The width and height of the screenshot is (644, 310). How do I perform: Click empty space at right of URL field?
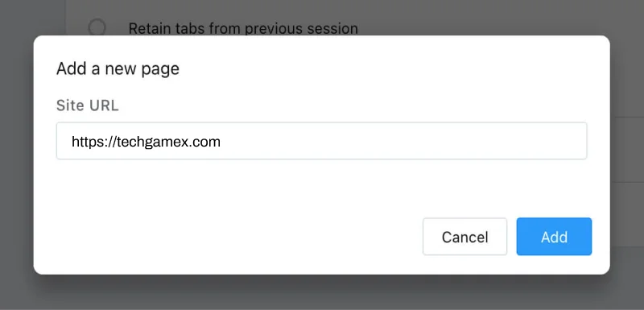click(x=411, y=141)
